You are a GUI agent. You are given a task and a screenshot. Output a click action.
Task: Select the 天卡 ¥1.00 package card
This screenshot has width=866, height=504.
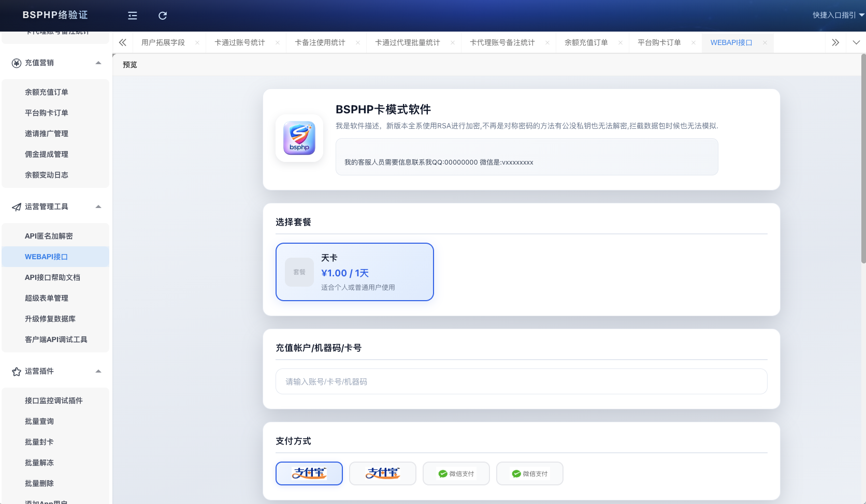coord(355,272)
